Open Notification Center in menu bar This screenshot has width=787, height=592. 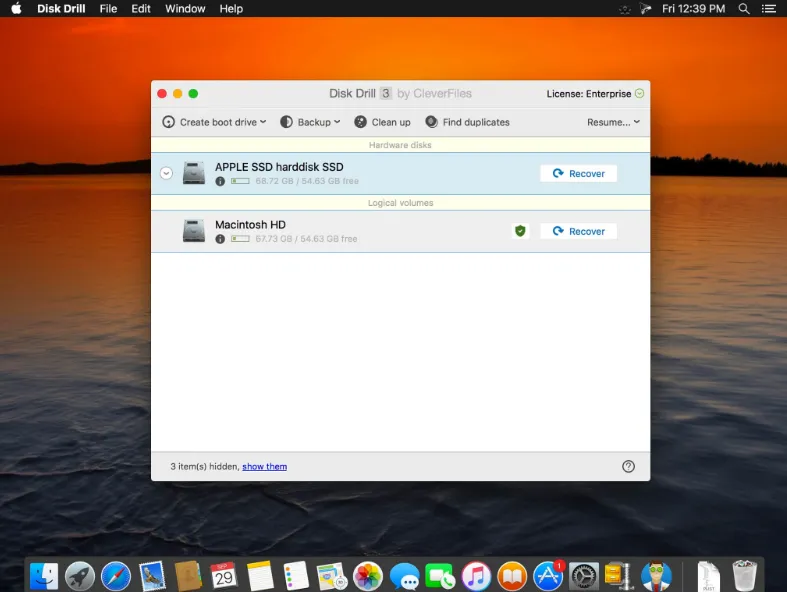tap(768, 9)
